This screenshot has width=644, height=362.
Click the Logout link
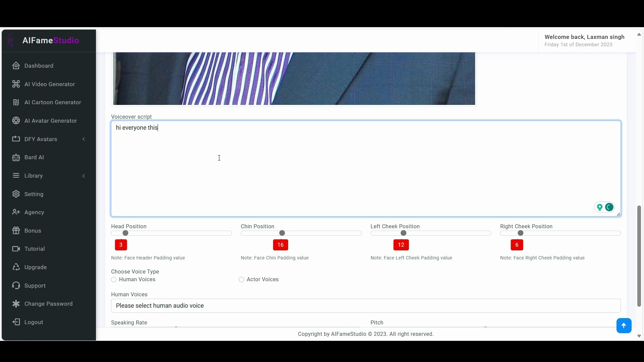34,322
